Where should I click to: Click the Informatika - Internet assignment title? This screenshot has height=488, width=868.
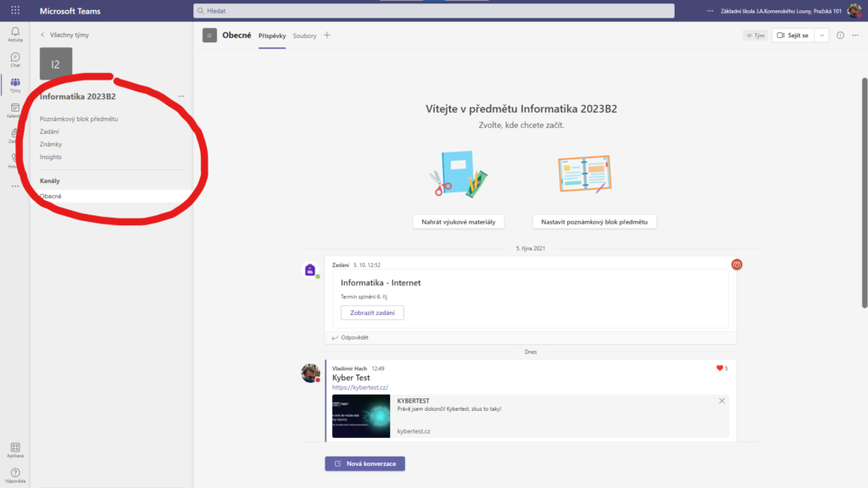(381, 283)
